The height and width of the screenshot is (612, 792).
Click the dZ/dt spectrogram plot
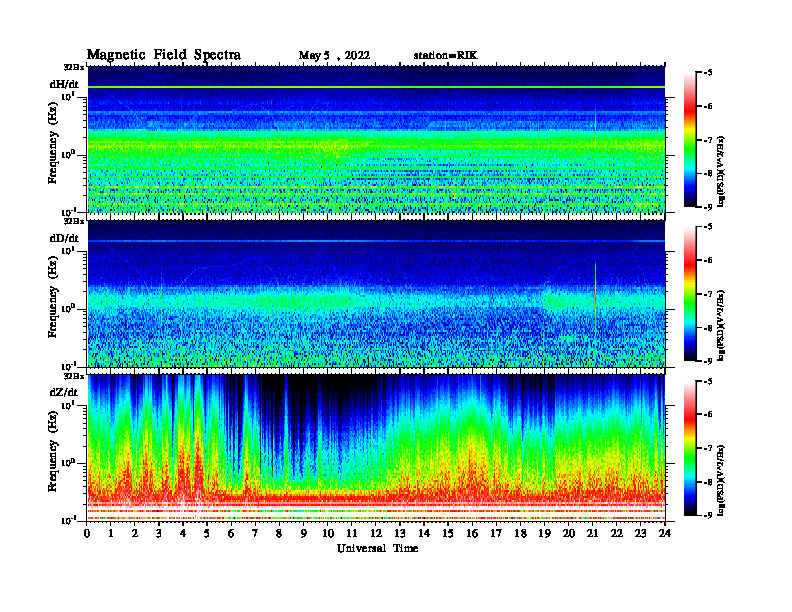(x=376, y=447)
